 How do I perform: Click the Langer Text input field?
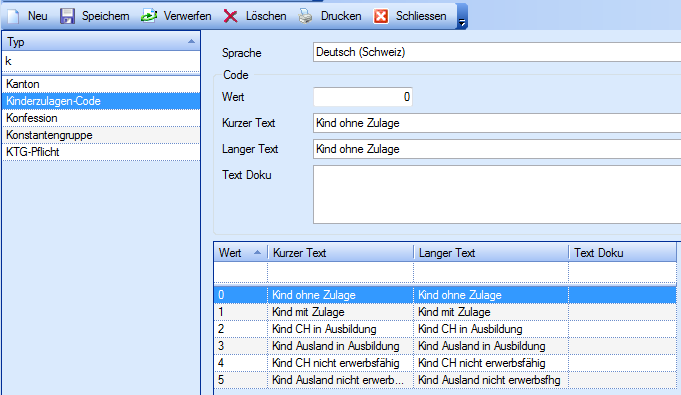coord(497,149)
